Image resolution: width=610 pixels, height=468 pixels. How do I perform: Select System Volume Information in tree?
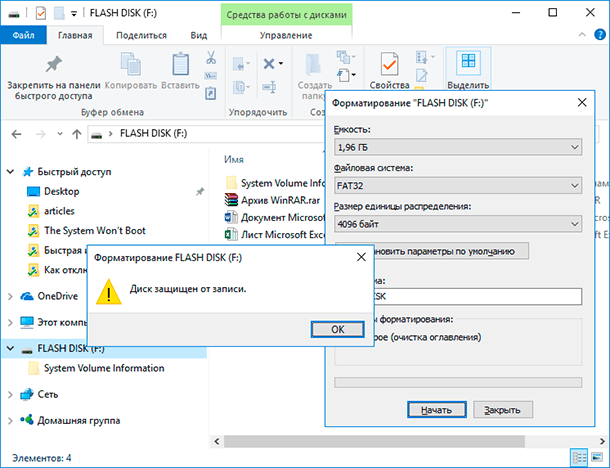click(x=104, y=368)
